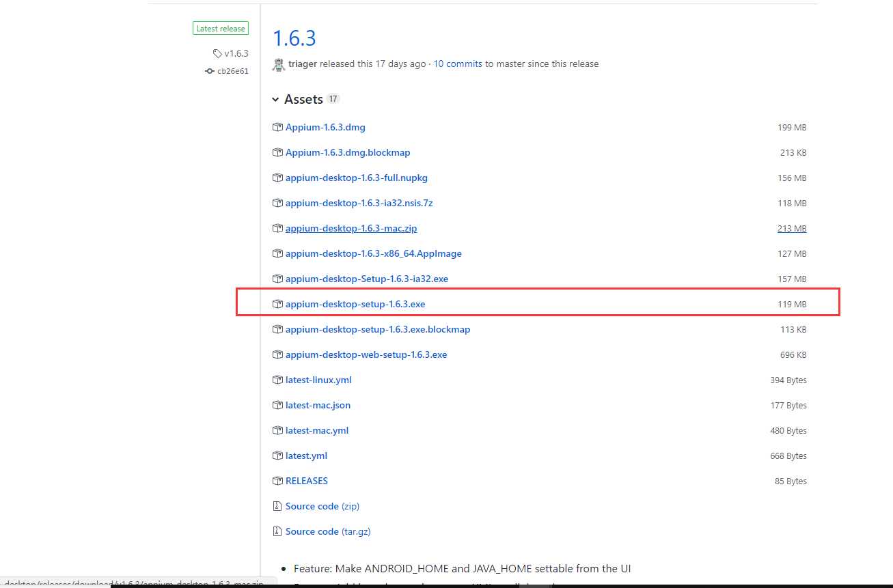Click the tag icon beside v1.6.3
Image resolution: width=893 pixels, height=588 pixels.
217,53
